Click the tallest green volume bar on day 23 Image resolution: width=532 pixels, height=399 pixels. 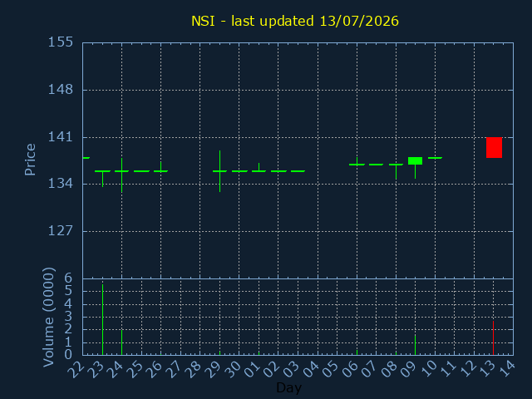pos(102,319)
